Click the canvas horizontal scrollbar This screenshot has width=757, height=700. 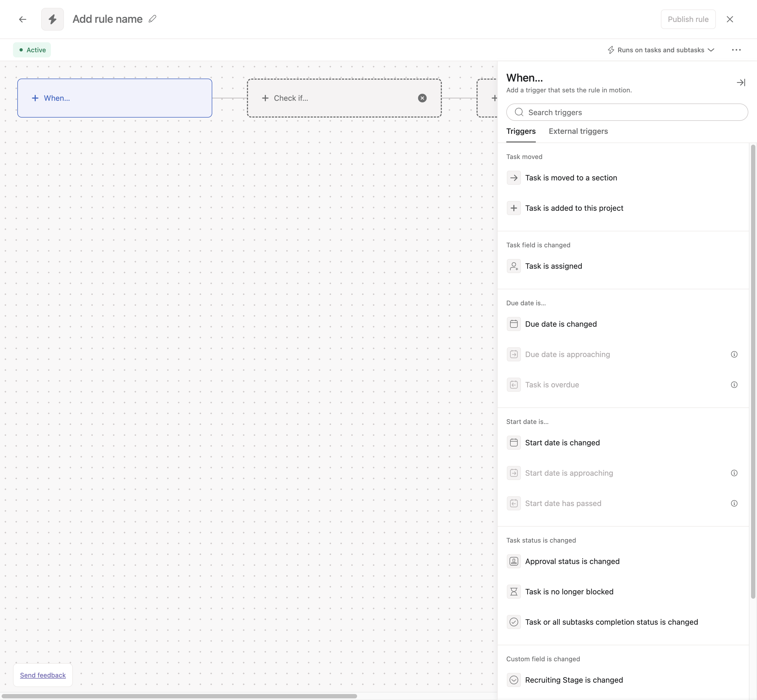pyautogui.click(x=179, y=696)
